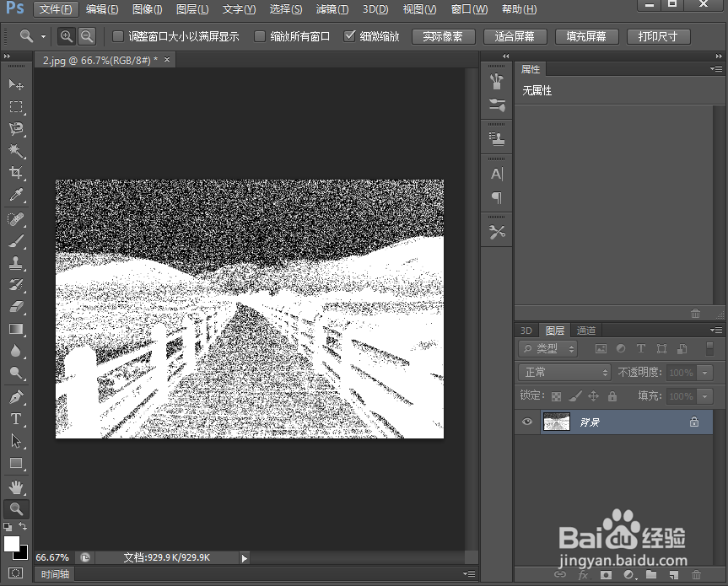728x586 pixels.
Task: Select the Crop tool
Action: 16,173
